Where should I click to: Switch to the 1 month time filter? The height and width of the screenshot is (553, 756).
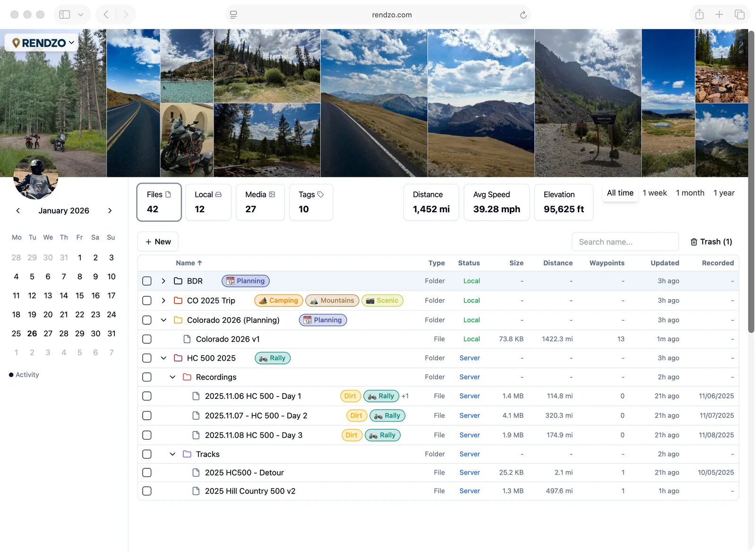690,193
